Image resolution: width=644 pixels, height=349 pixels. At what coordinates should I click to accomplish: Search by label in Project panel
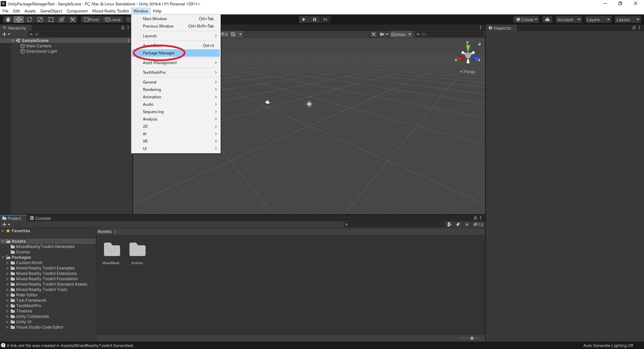click(458, 224)
